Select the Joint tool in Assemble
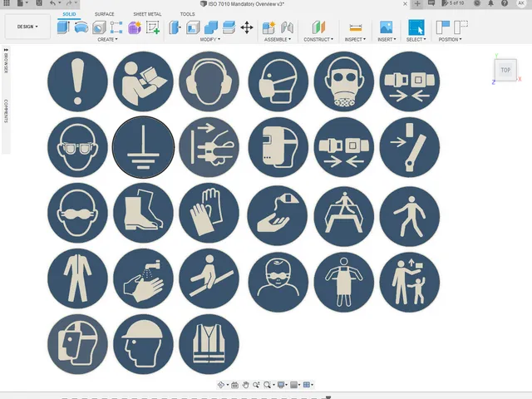Image resolution: width=532 pixels, height=399 pixels. [x=287, y=27]
